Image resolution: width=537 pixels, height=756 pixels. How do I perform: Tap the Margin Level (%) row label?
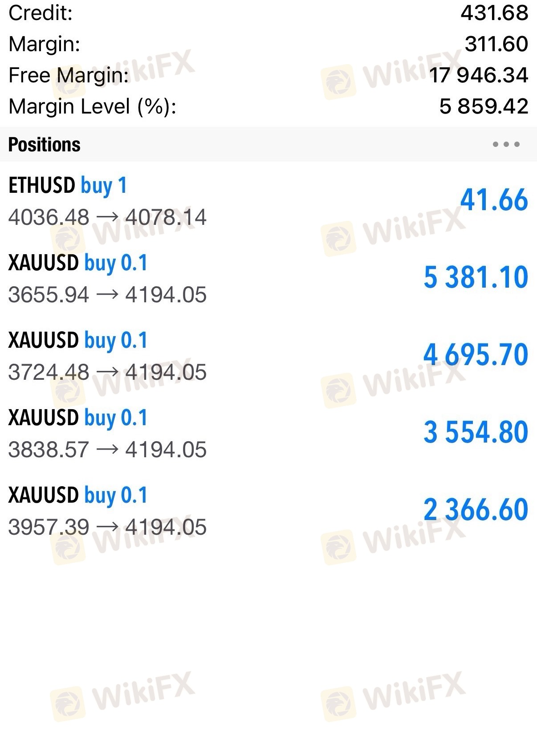point(93,107)
